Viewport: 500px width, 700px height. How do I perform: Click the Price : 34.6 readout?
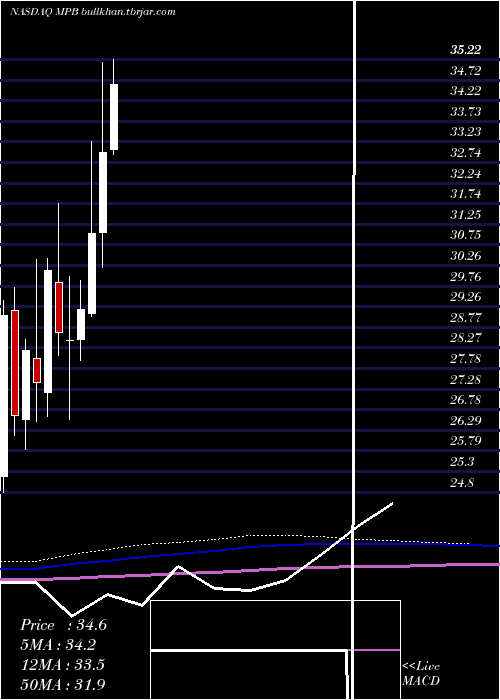coord(63,625)
